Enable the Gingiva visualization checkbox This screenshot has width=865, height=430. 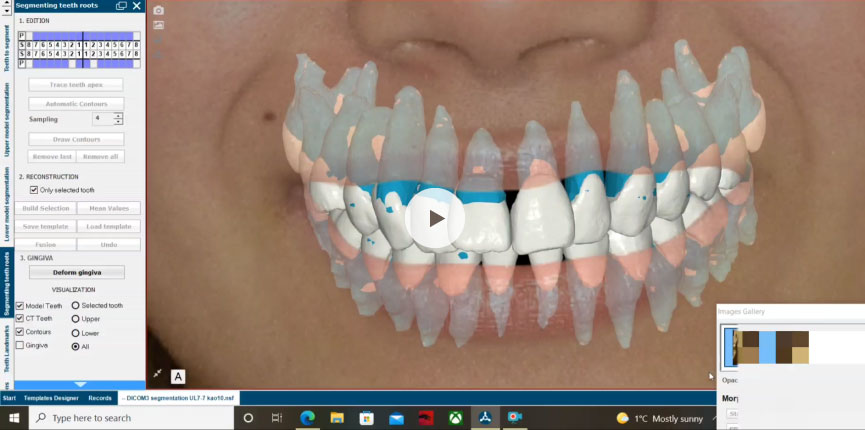(20, 345)
